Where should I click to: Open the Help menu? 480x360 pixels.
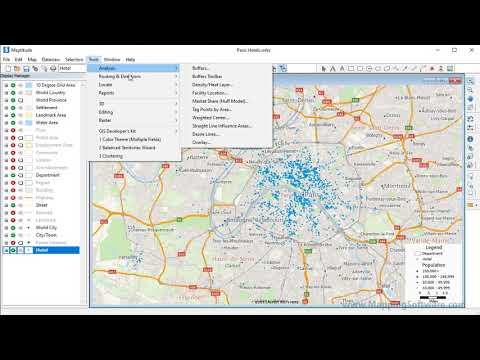[130, 59]
